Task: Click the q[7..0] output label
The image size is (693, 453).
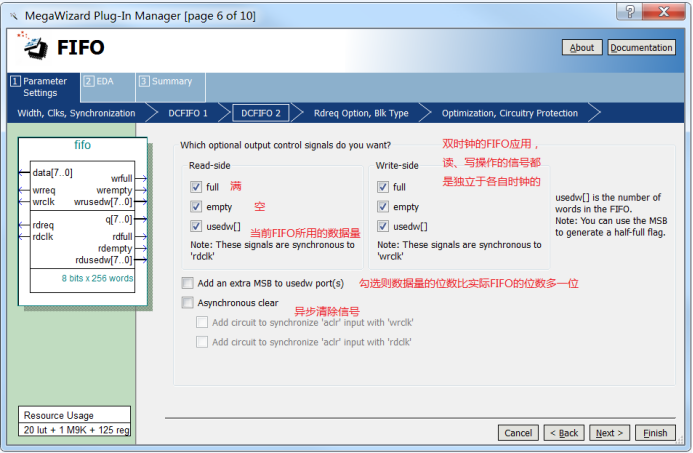Action: click(x=118, y=219)
